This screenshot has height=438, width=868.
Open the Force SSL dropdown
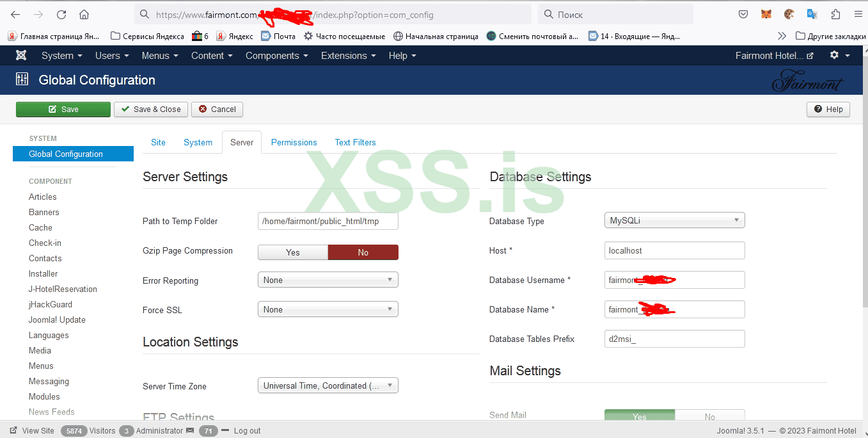tap(328, 309)
